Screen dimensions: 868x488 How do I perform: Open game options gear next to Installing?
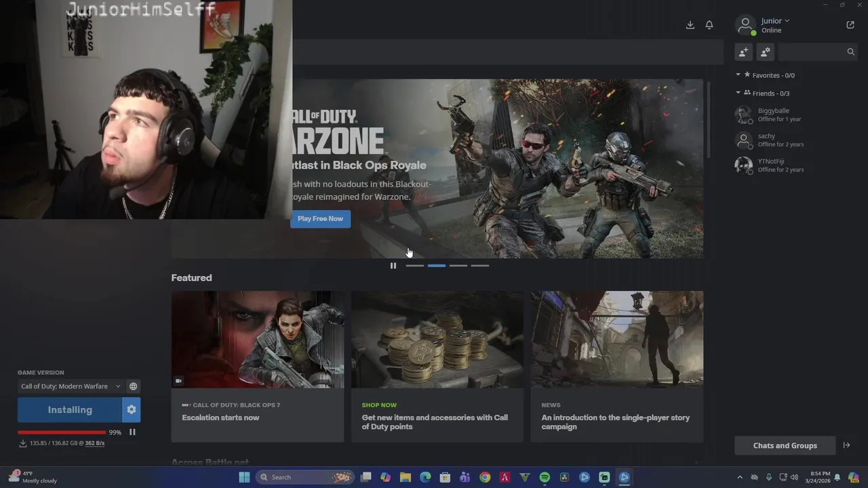tap(132, 409)
